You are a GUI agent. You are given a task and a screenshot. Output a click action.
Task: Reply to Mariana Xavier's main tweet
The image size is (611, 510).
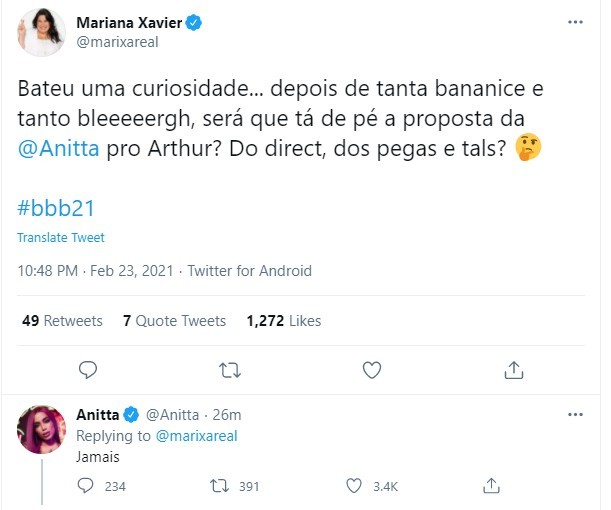[x=88, y=370]
